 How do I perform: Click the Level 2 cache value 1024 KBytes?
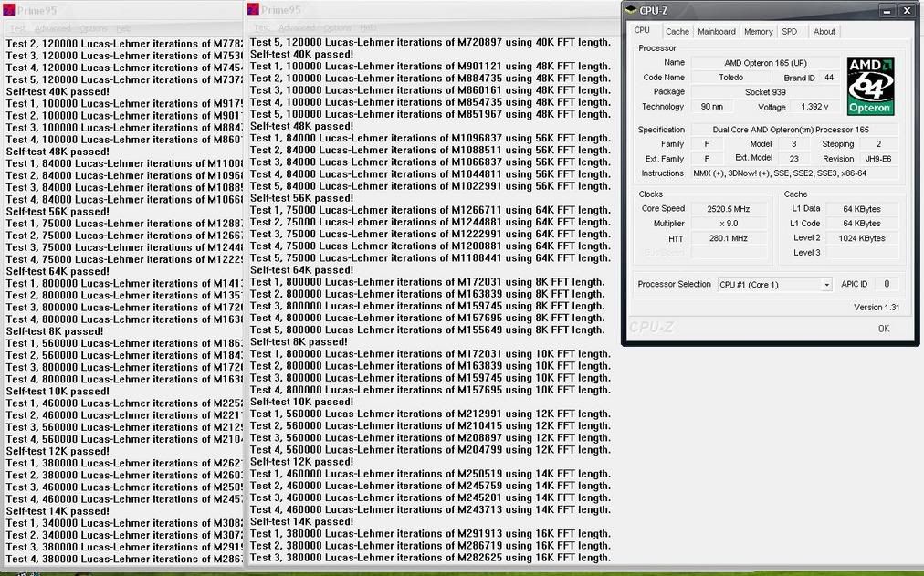[x=862, y=238]
